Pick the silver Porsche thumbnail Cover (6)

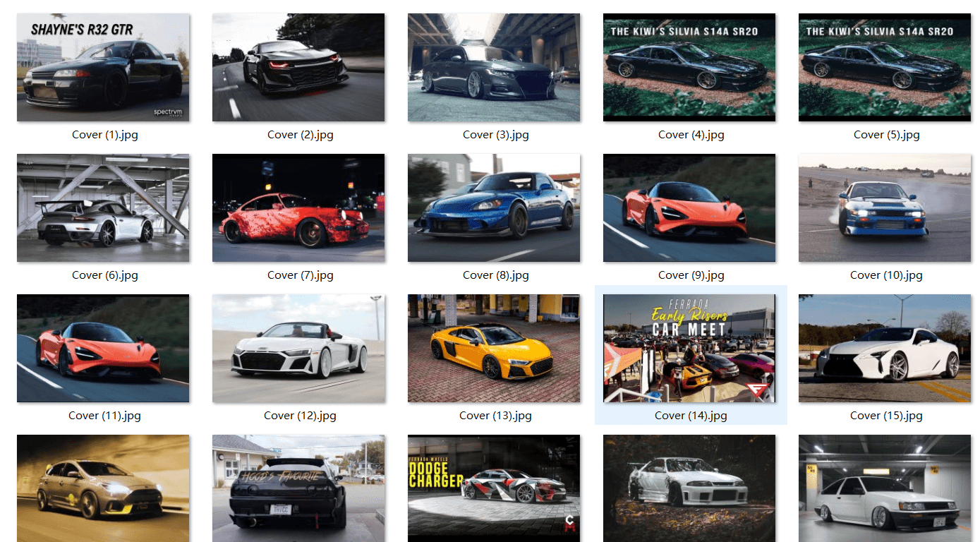[x=103, y=207]
